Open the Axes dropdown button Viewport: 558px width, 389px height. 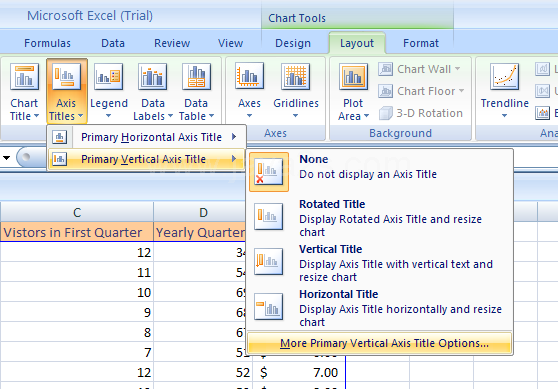(x=249, y=92)
